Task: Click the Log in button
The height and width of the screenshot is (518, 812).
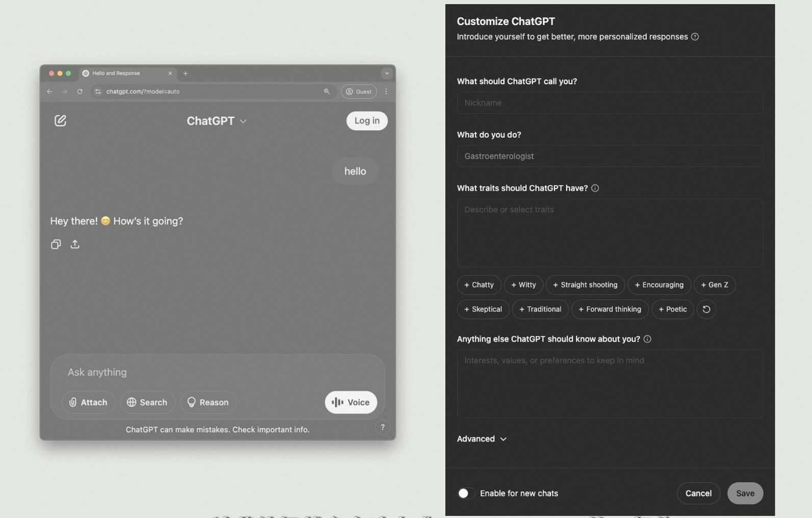Action: pyautogui.click(x=367, y=121)
